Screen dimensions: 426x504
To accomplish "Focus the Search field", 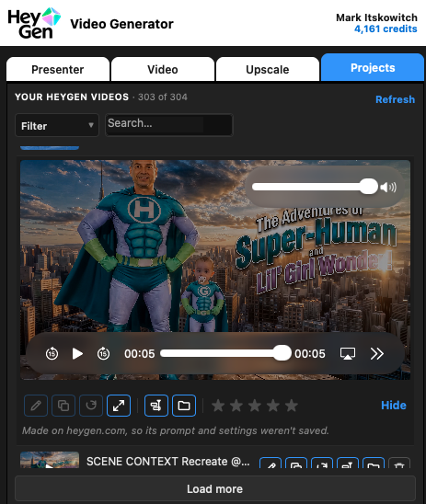I will (169, 125).
